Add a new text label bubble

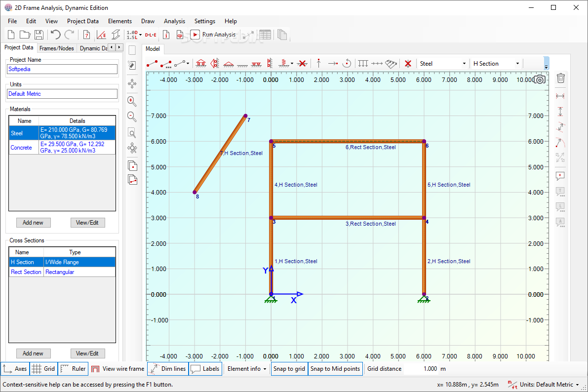pos(560,176)
